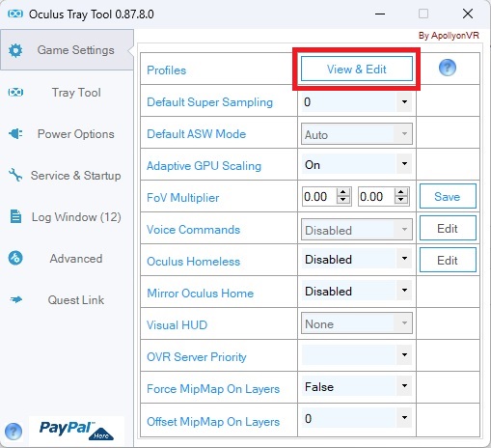Expand the Oculus Homeless dropdown
The image size is (491, 448).
click(404, 259)
